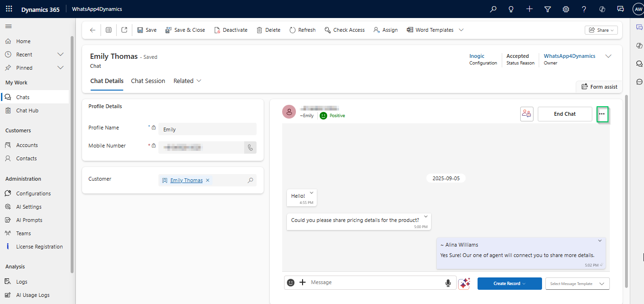The height and width of the screenshot is (304, 644).
Task: Click the emoji picker icon in message box
Action: [291, 283]
